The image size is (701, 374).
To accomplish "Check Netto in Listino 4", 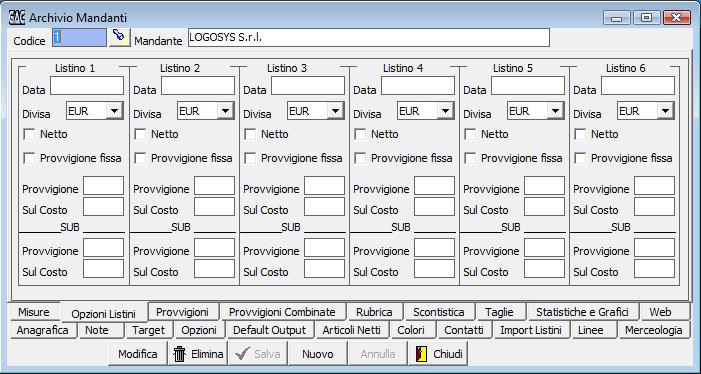I will click(360, 134).
